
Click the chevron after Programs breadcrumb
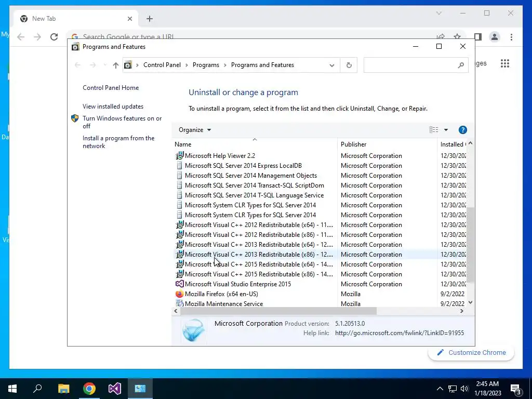pyautogui.click(x=225, y=65)
